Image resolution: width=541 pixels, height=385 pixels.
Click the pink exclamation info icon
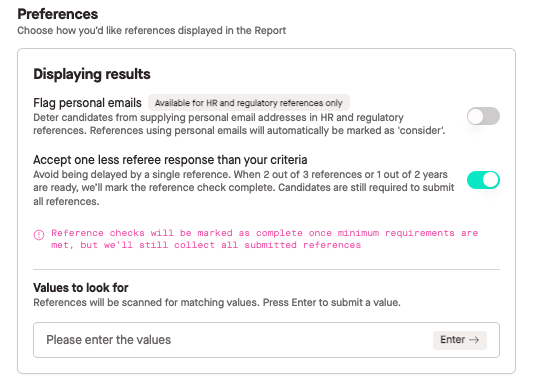pos(39,235)
